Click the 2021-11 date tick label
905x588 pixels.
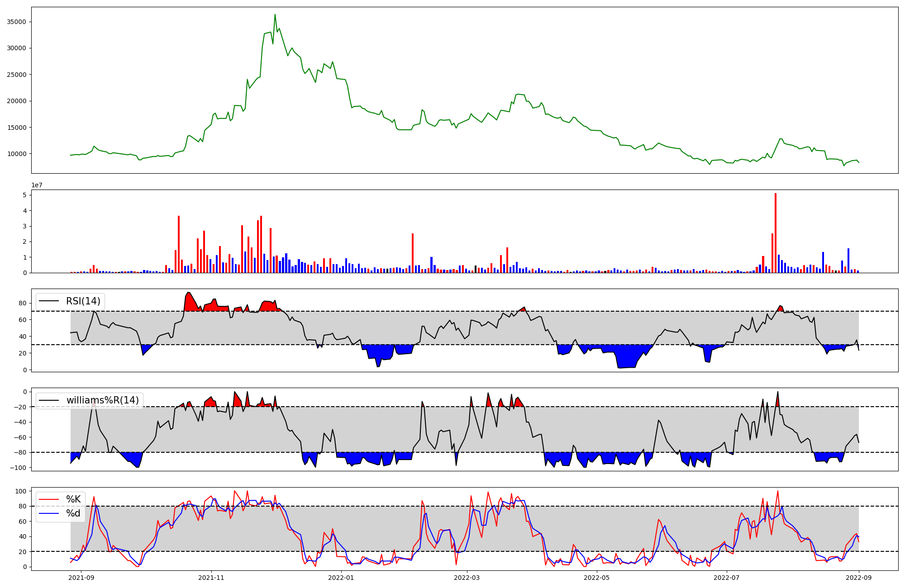(211, 578)
